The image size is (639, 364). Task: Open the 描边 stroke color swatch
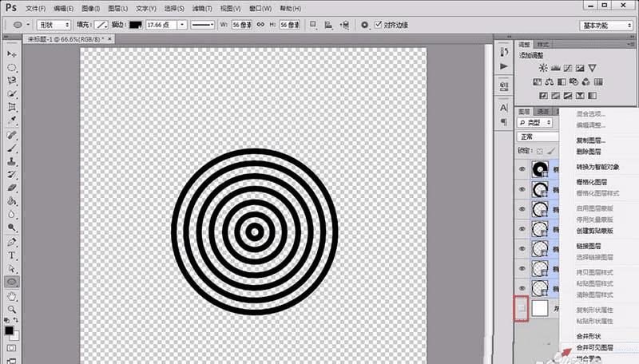(x=135, y=25)
